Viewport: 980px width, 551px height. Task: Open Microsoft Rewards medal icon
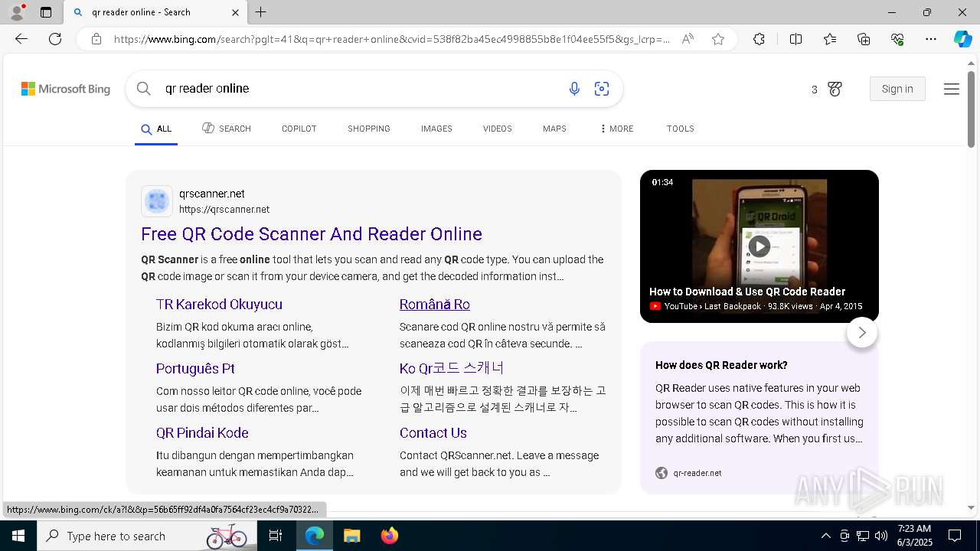pos(835,90)
